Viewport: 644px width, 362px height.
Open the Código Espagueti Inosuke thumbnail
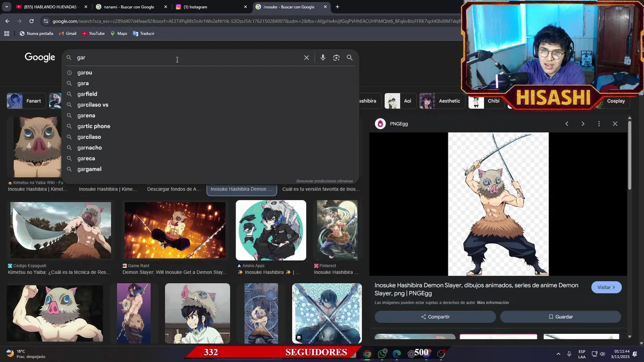pos(61,230)
